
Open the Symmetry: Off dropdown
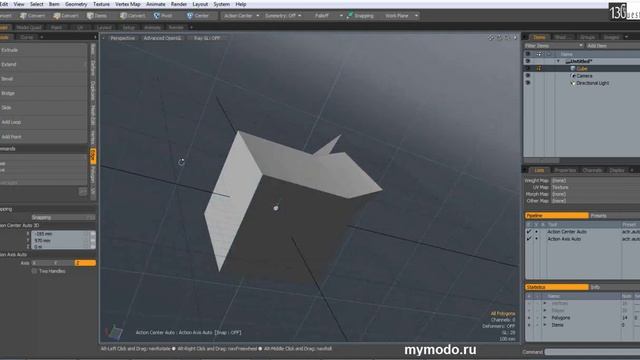coord(283,16)
